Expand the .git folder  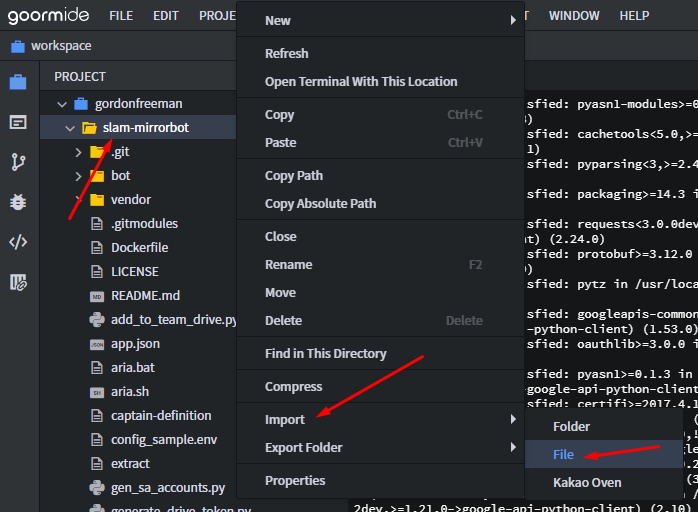pos(79,152)
